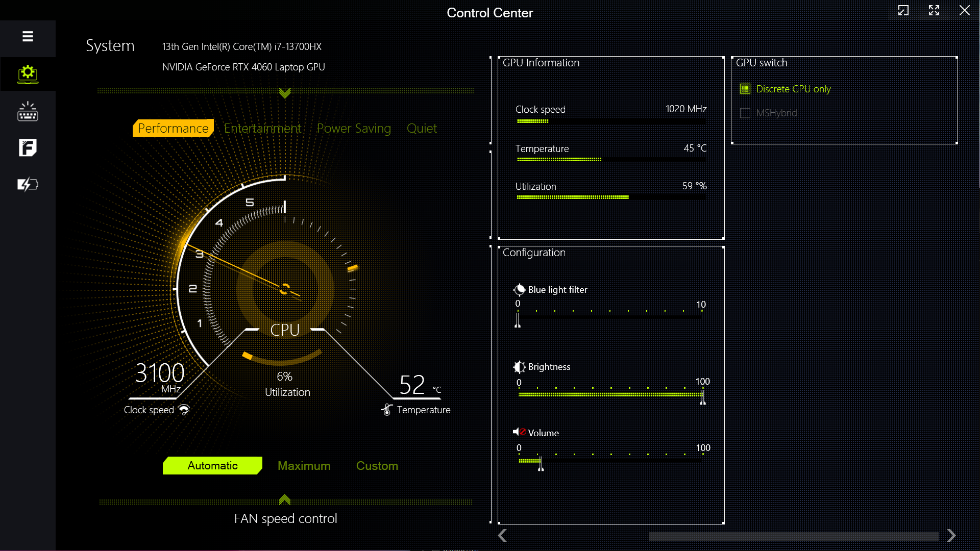Viewport: 980px width, 551px height.
Task: Check the MSHybrid option
Action: pyautogui.click(x=745, y=113)
